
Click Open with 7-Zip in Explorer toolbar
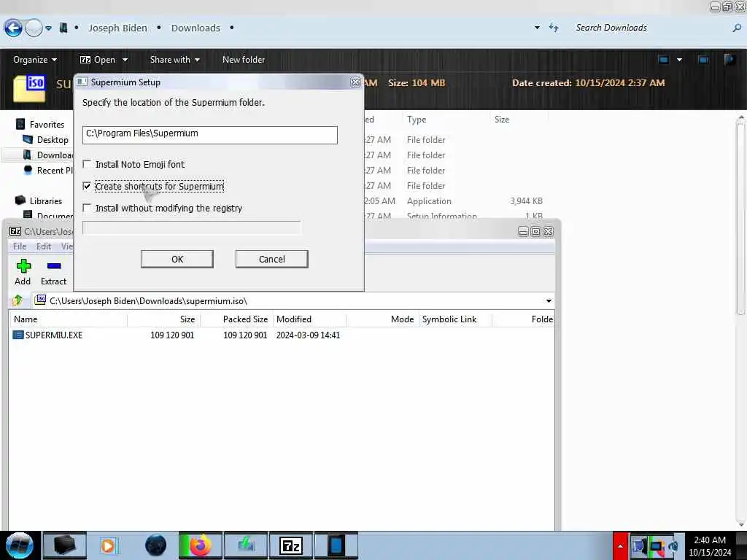98,60
